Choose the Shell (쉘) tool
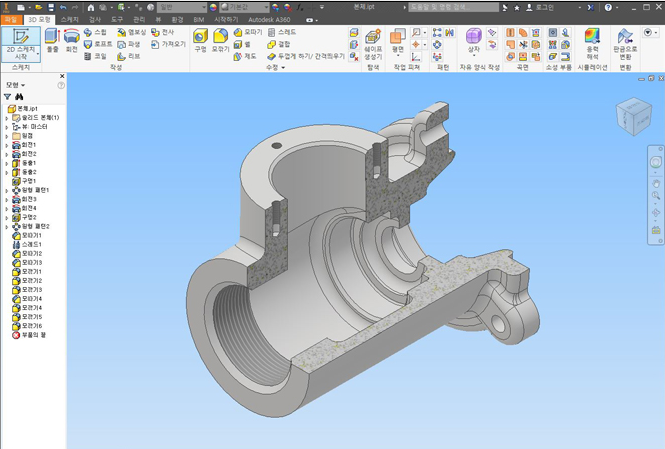Viewport: 665px width, 449px height. pos(242,44)
